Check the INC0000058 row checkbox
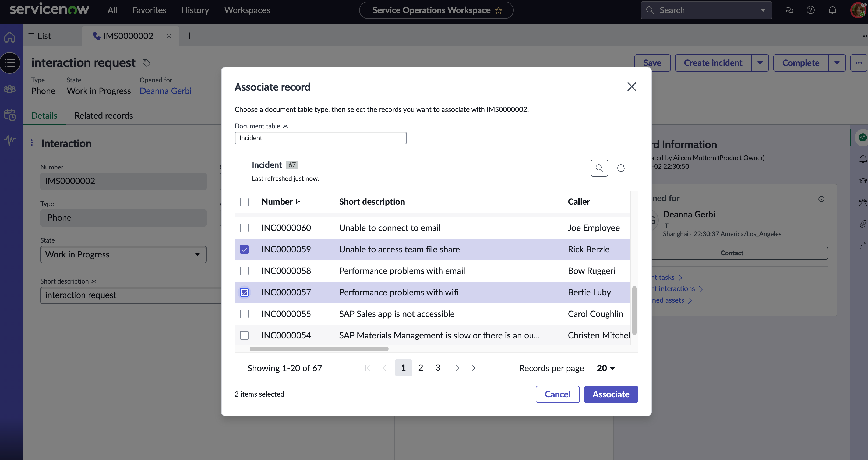868x460 pixels. [244, 271]
